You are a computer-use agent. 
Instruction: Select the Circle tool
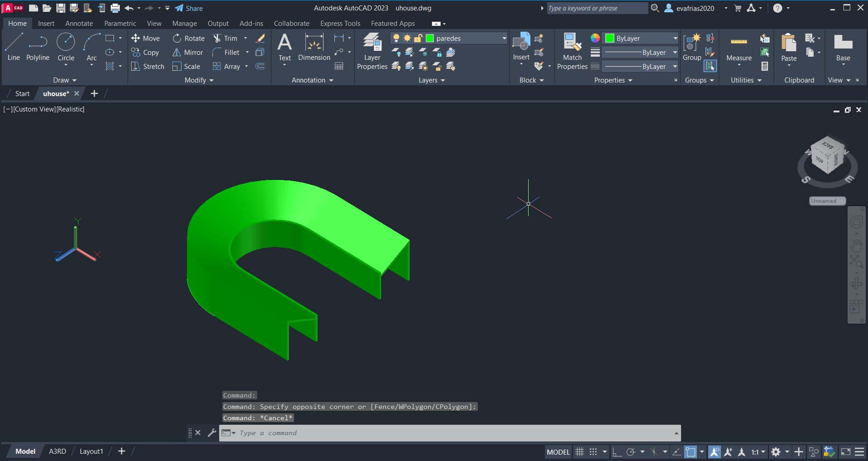[66, 47]
